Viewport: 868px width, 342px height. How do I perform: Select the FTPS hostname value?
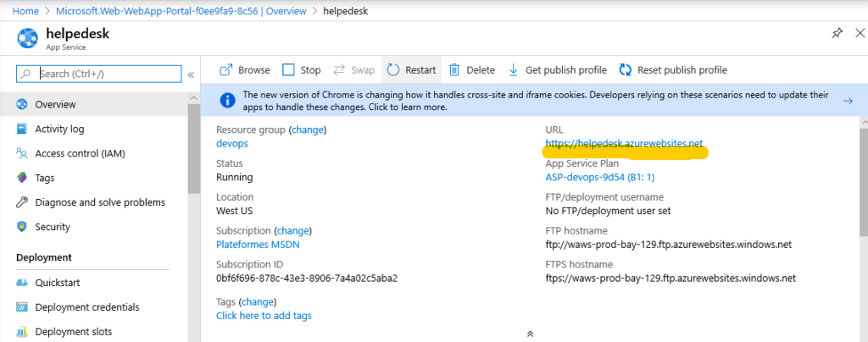click(x=671, y=278)
